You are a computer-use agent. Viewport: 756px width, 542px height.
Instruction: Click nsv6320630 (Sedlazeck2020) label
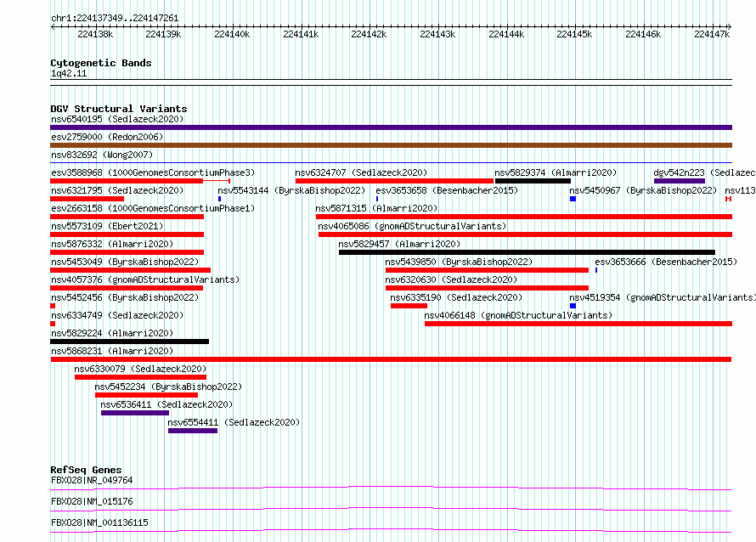click(x=451, y=279)
